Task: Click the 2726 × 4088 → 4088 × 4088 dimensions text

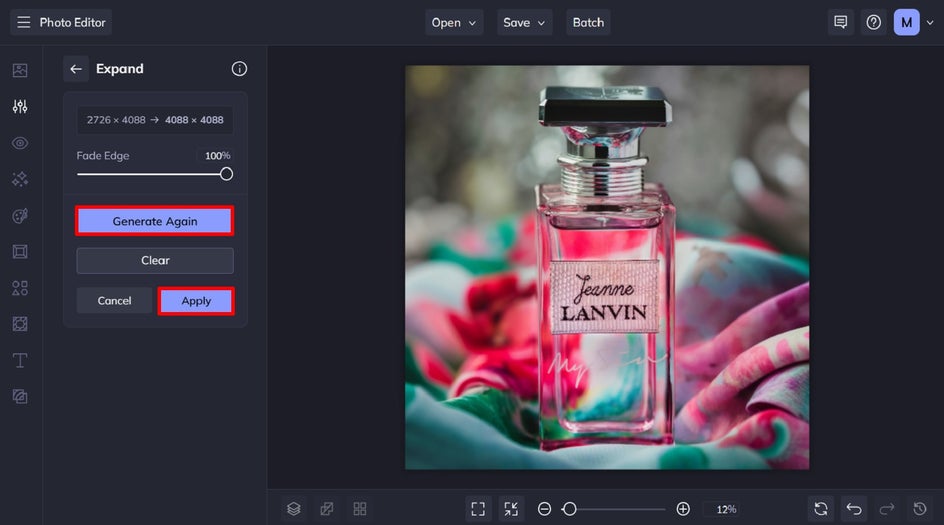Action: click(x=155, y=120)
